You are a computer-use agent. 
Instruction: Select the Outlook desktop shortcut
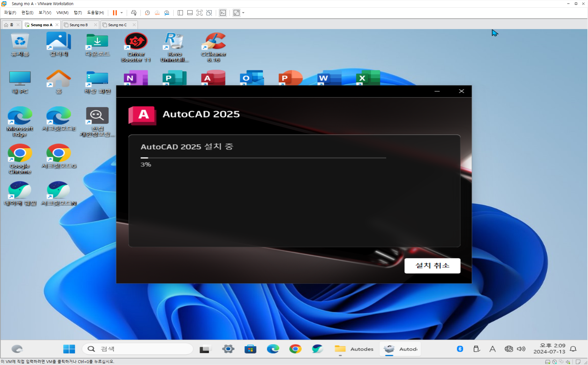coord(252,78)
